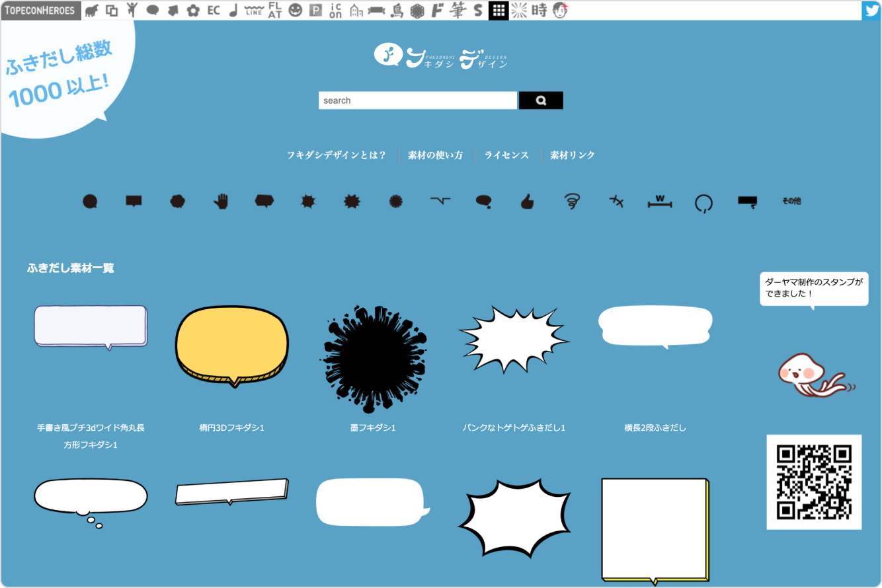
Task: Open the slanted 3D banner bubble thumbnail
Action: click(232, 492)
